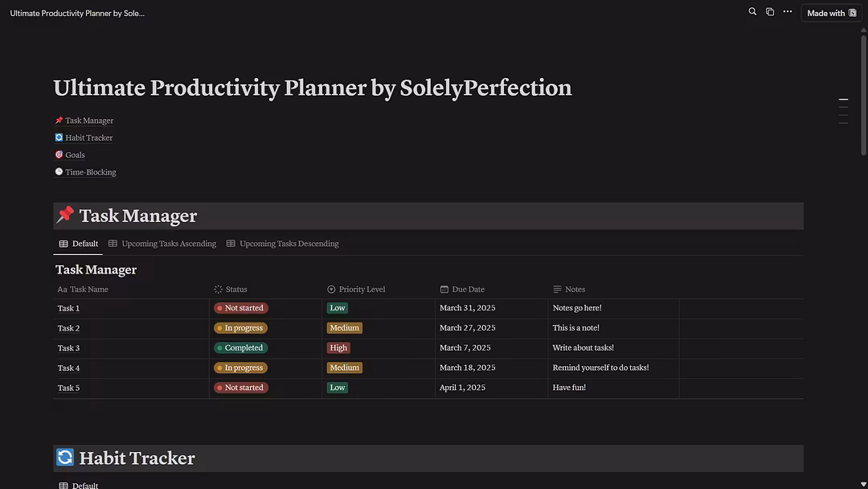
Task: Click the search magnifier icon
Action: 752,12
